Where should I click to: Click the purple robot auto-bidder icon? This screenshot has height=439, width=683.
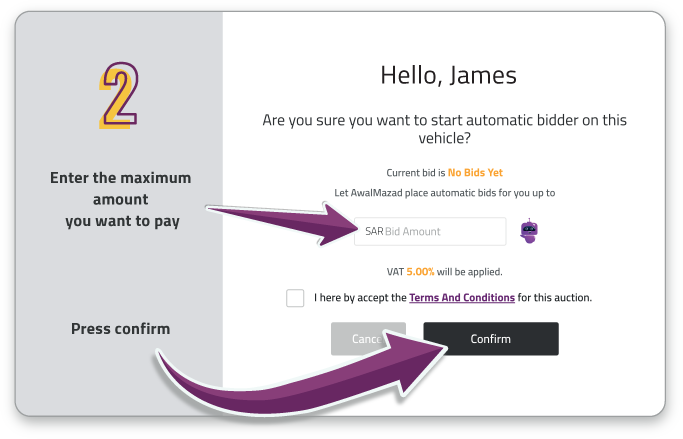click(529, 231)
